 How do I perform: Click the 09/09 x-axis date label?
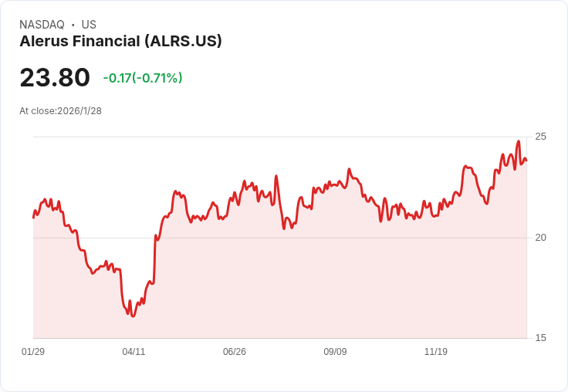pyautogui.click(x=335, y=351)
